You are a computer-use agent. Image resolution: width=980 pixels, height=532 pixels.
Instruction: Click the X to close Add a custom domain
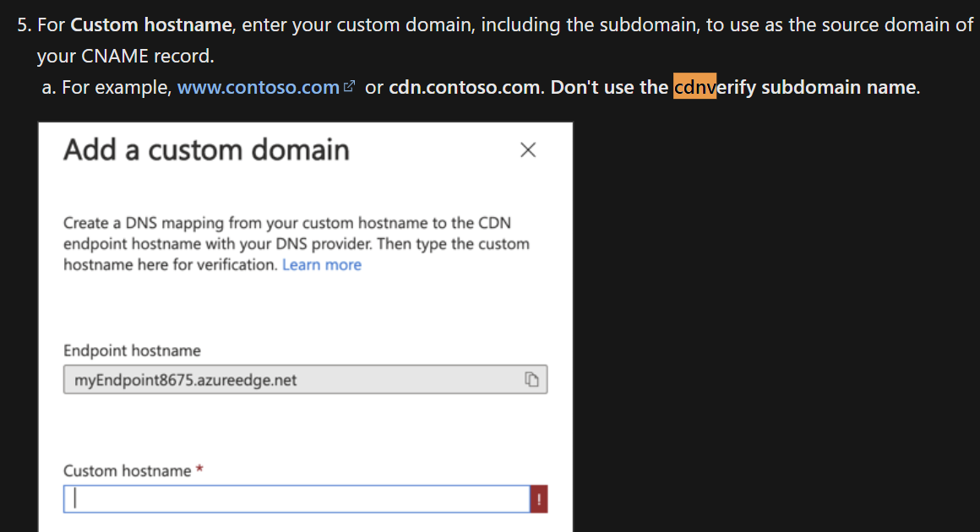(528, 149)
